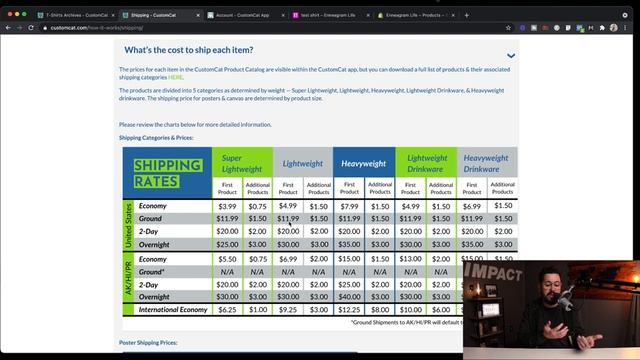Click the AK/HI/PR Ground* row label
This screenshot has height=360, width=640.
151,272
